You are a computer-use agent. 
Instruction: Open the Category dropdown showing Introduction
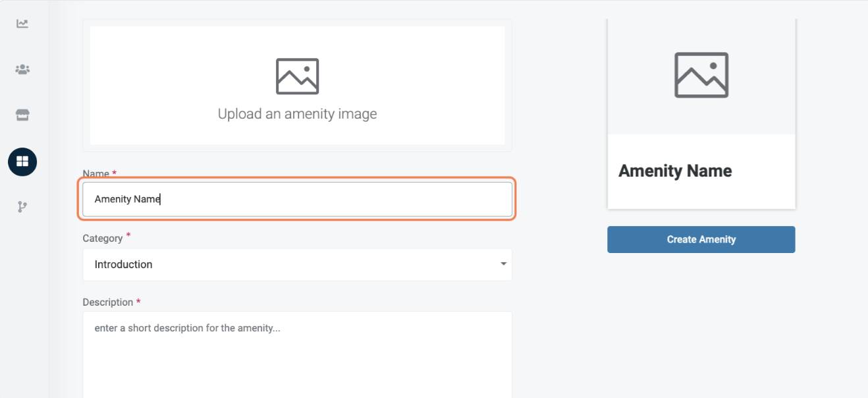pos(296,264)
